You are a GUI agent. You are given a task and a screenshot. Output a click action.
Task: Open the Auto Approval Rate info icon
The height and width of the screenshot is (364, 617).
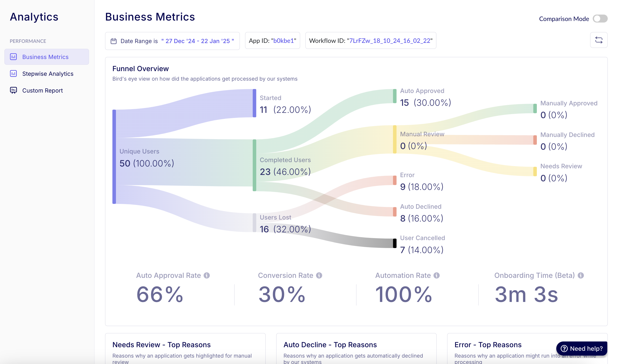coord(207,275)
